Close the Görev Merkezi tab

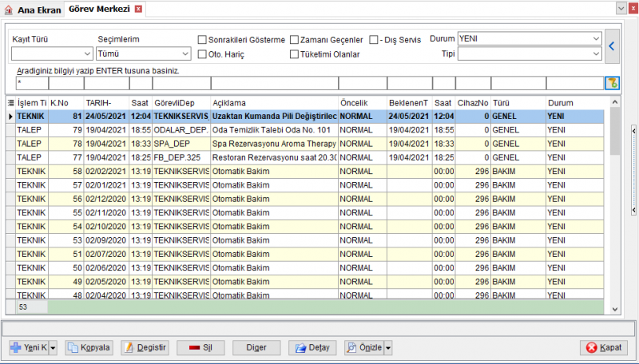[138, 9]
